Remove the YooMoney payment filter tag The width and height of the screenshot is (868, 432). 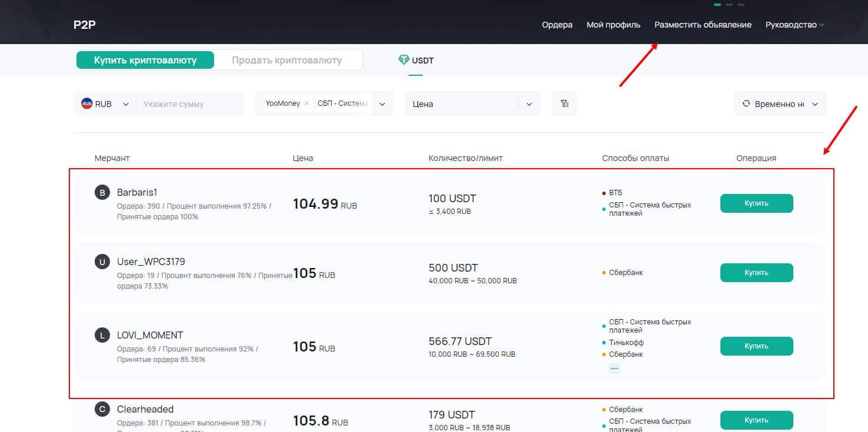(x=306, y=103)
